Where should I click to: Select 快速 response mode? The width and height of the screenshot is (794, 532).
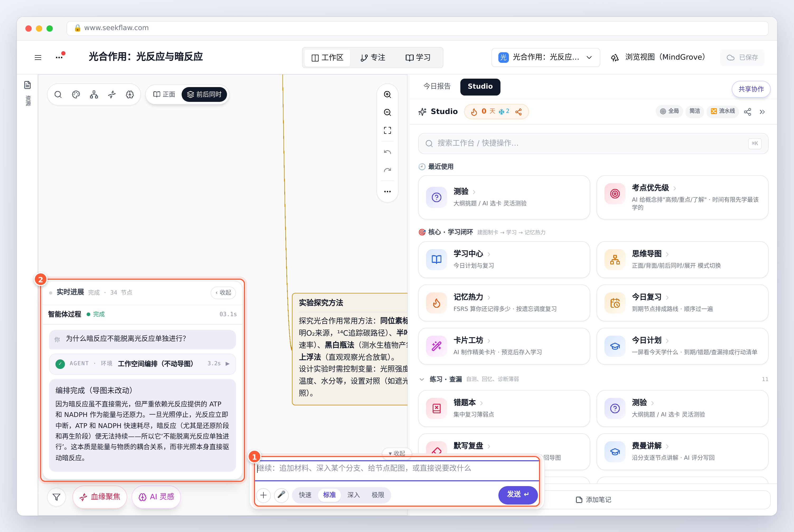305,495
